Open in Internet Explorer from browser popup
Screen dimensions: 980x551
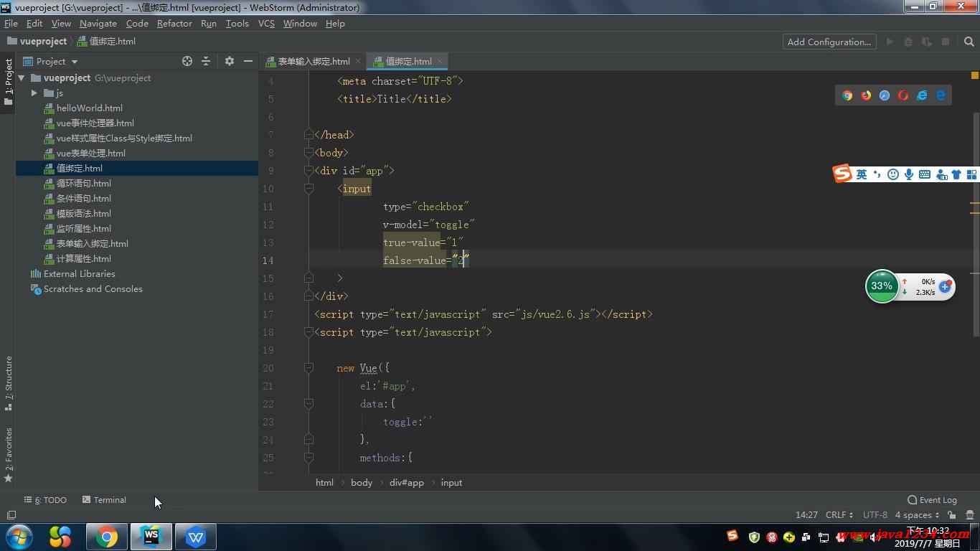(922, 95)
